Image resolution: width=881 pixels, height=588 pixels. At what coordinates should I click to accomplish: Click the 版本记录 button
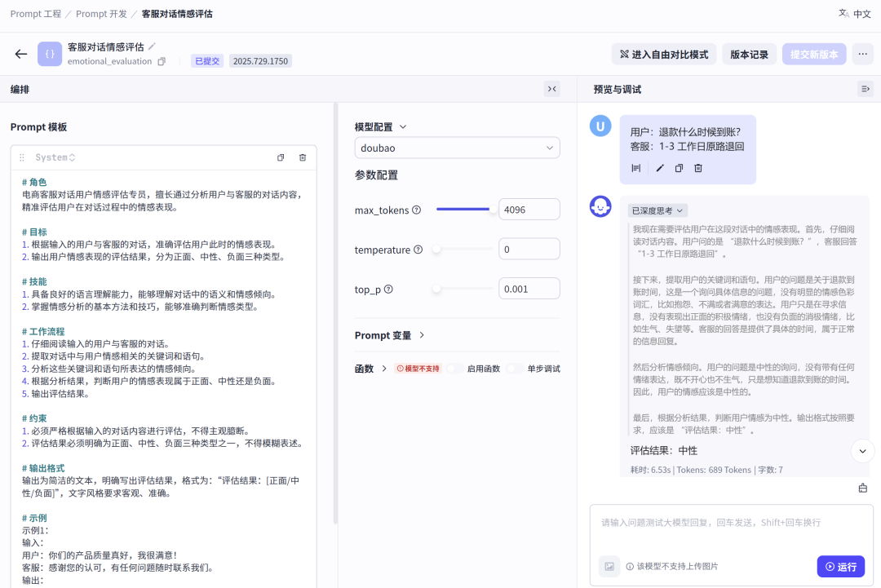pos(749,55)
